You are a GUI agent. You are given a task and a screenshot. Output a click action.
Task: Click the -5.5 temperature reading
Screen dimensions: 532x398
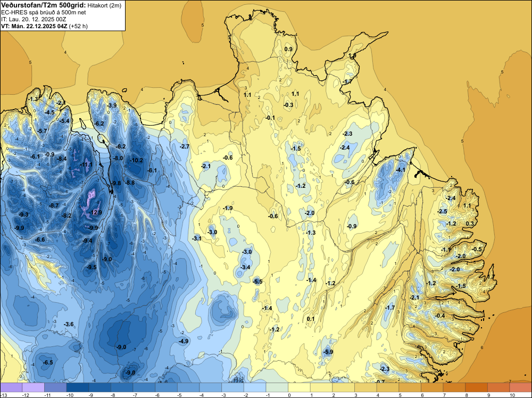point(257,281)
